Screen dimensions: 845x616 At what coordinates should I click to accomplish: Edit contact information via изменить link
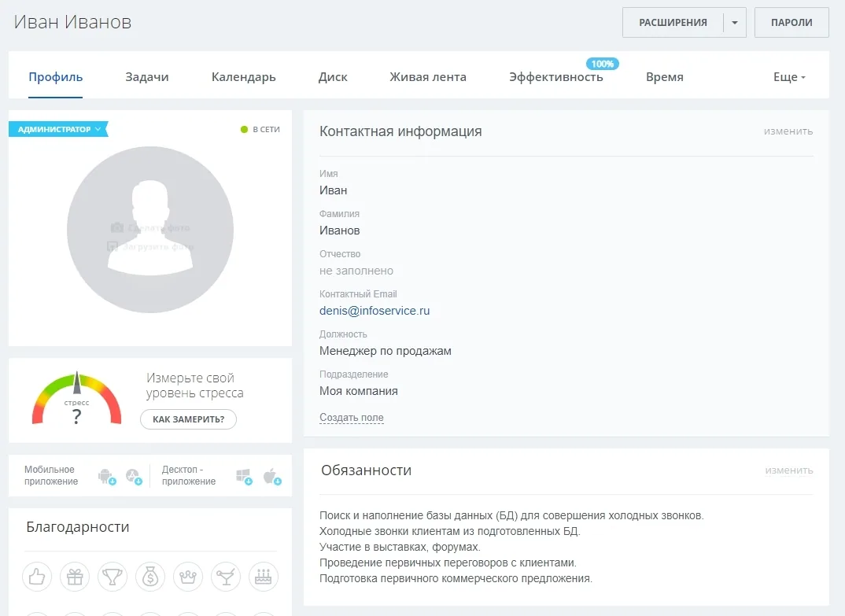pyautogui.click(x=788, y=131)
